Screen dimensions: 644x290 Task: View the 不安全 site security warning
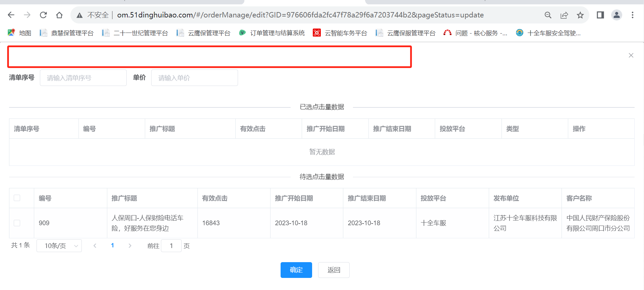point(93,15)
